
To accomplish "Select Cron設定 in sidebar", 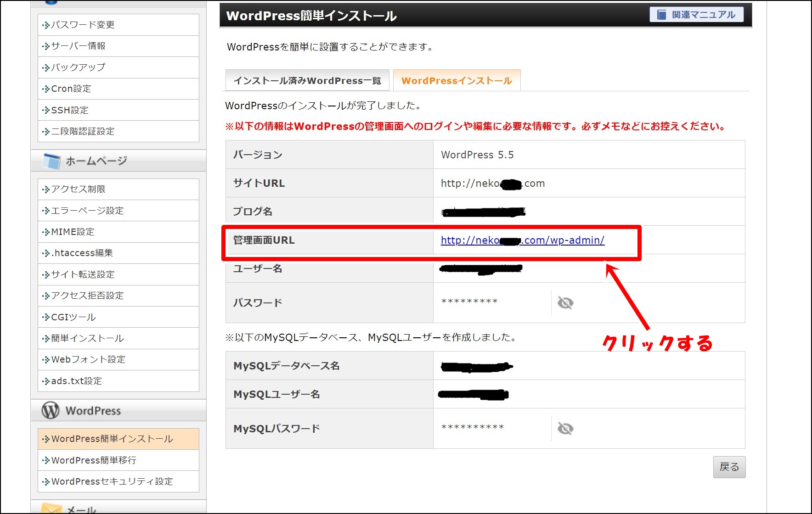I will pos(118,89).
